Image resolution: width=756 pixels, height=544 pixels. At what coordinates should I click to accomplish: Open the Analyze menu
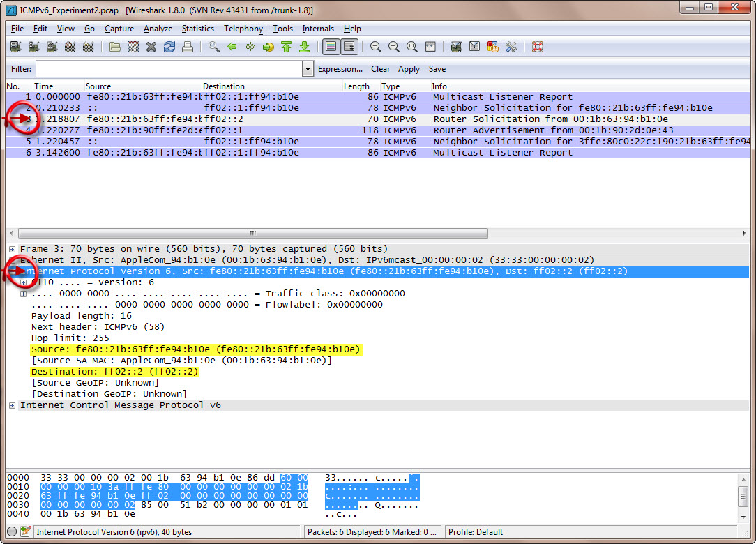(x=158, y=29)
